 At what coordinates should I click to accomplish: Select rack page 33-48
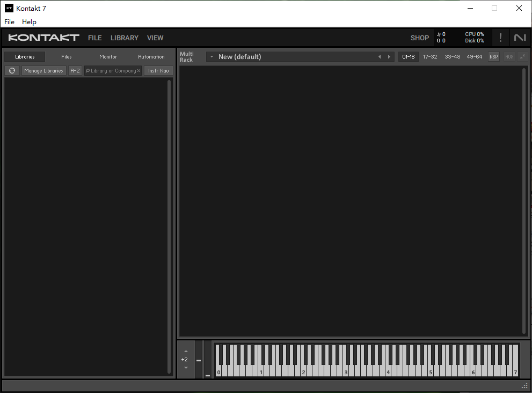click(x=453, y=57)
